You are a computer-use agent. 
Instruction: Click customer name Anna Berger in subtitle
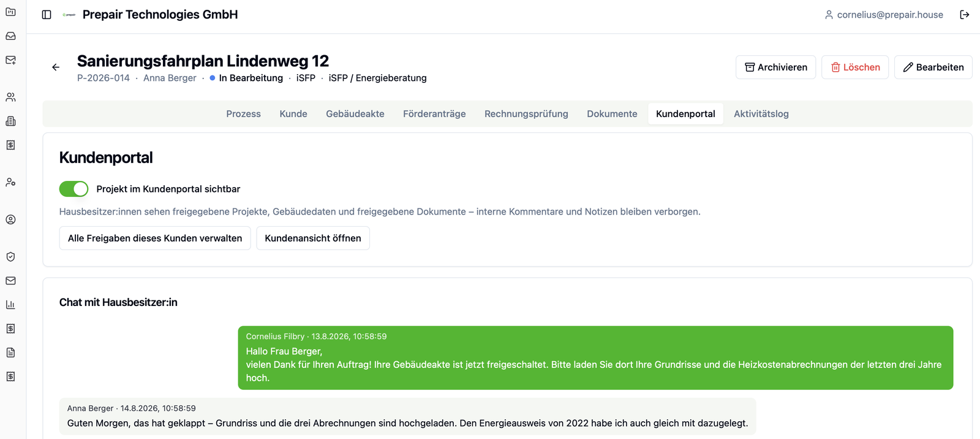pos(170,78)
